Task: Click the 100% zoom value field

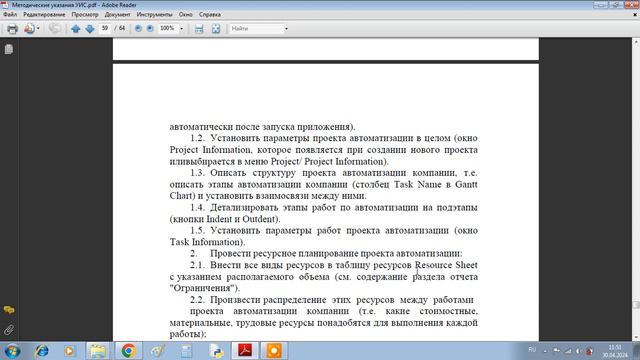Action: [x=167, y=28]
